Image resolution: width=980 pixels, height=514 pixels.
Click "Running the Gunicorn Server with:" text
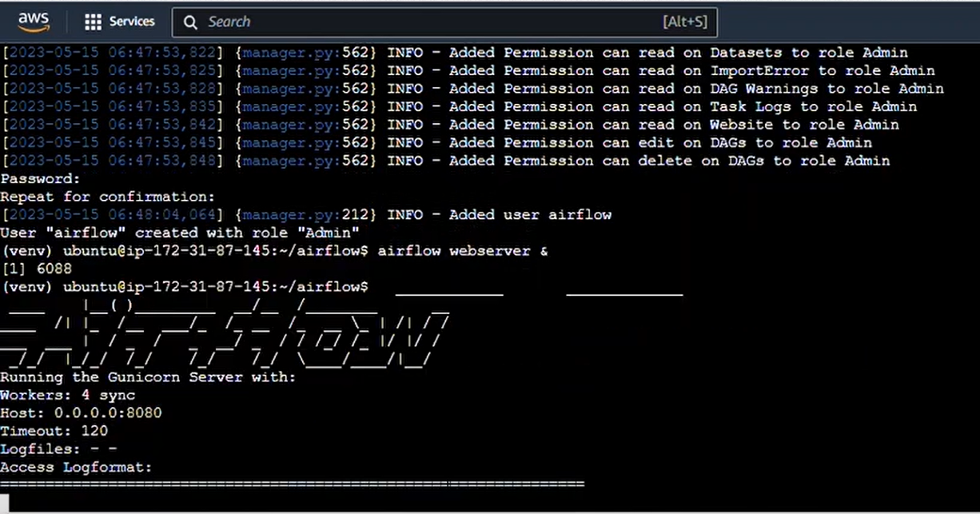coord(148,377)
